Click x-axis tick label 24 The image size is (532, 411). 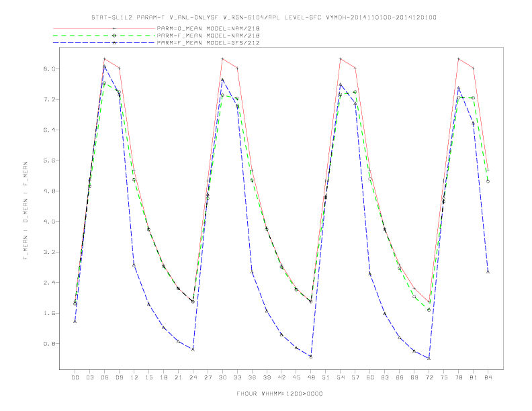click(193, 377)
